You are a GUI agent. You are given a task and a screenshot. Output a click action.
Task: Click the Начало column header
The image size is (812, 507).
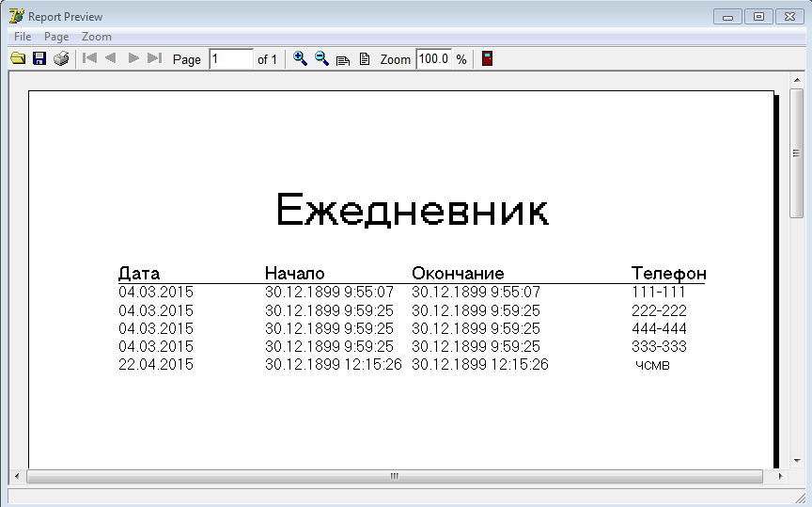295,273
